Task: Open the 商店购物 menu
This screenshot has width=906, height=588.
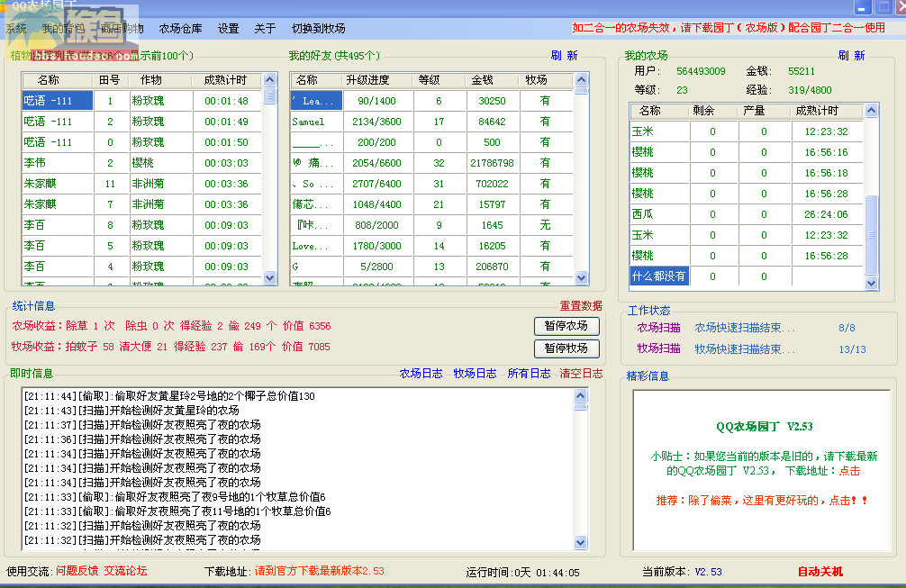Action: pyautogui.click(x=122, y=28)
